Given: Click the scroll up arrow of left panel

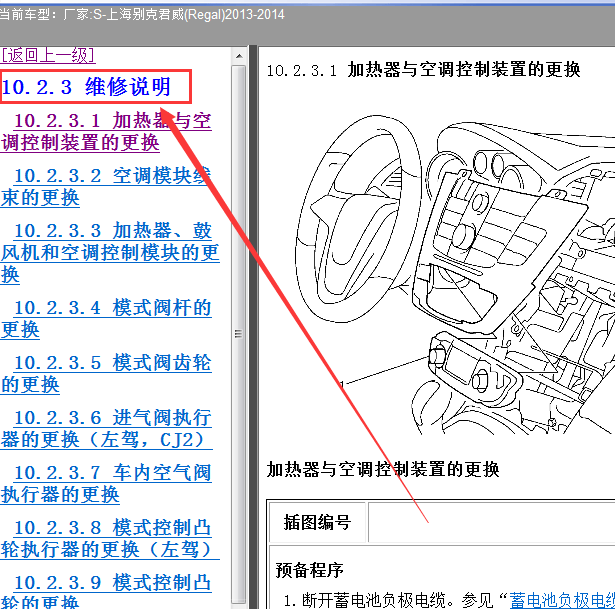Looking at the screenshot, I should 239,56.
